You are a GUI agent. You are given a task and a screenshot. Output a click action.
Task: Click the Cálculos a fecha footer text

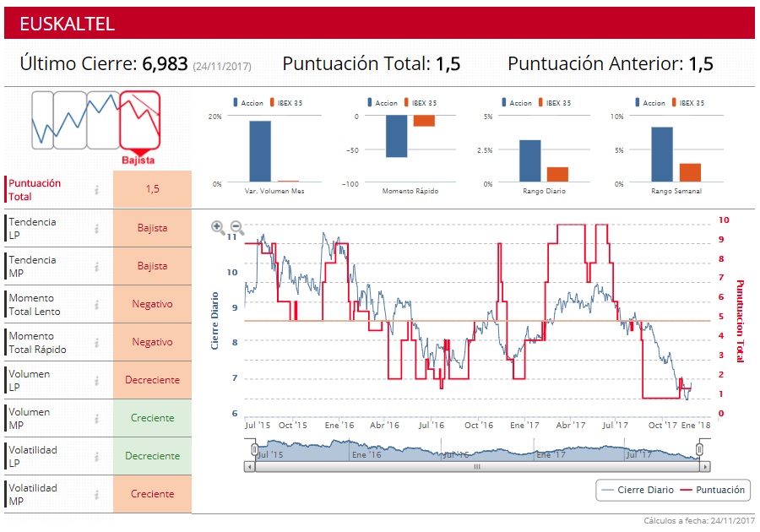[699, 520]
